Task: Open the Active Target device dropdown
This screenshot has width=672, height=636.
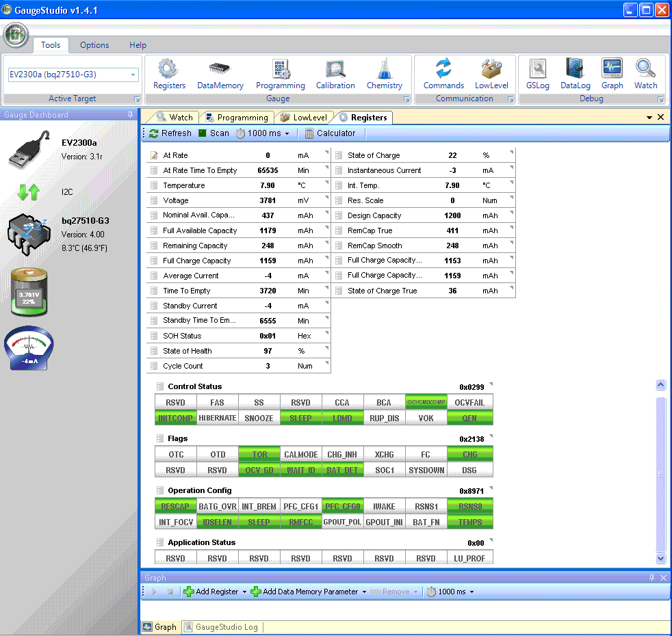Action: [x=133, y=75]
